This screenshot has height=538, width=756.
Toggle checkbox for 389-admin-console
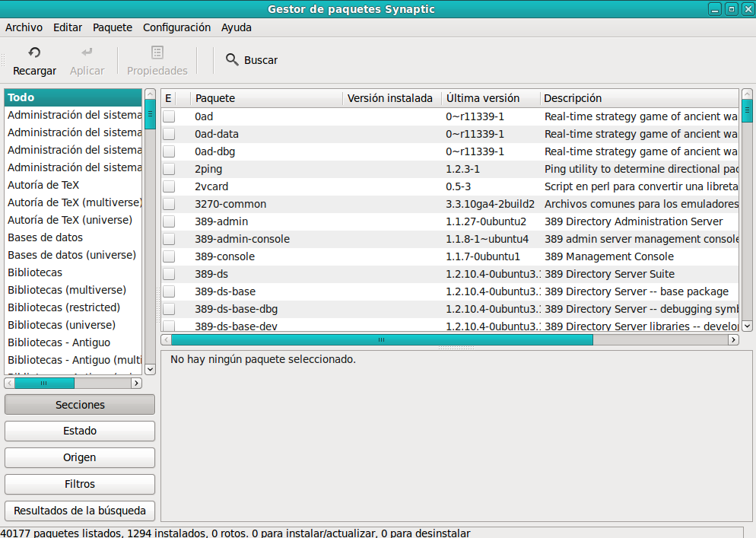tap(169, 239)
